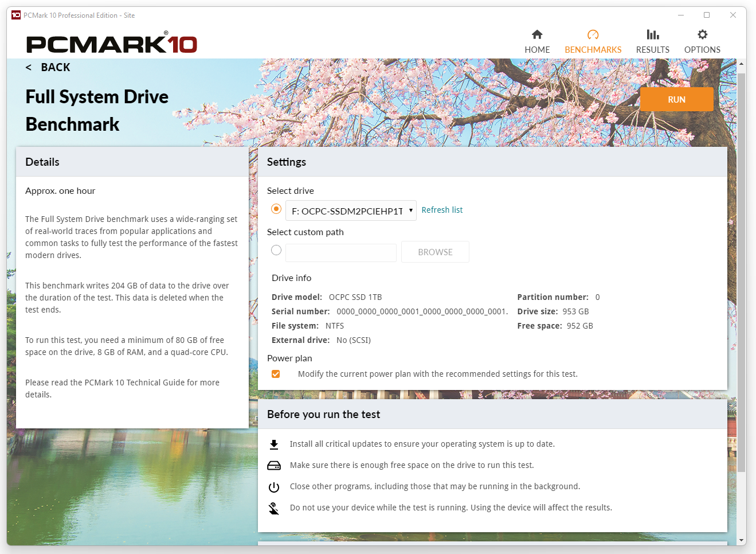
Task: Switch to the RESULTS tab
Action: click(653, 50)
